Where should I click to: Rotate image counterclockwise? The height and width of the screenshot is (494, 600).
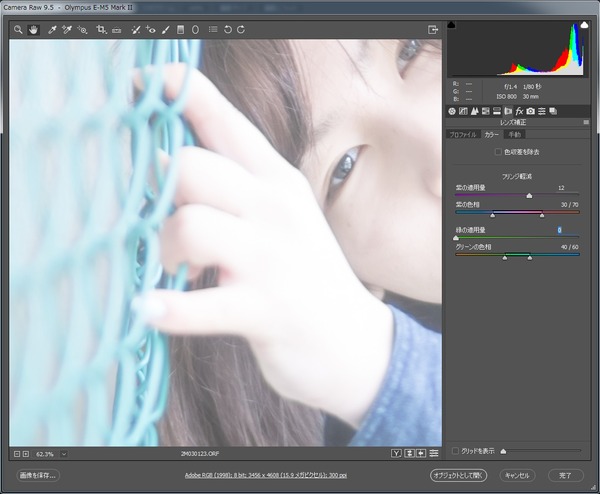pyautogui.click(x=228, y=29)
